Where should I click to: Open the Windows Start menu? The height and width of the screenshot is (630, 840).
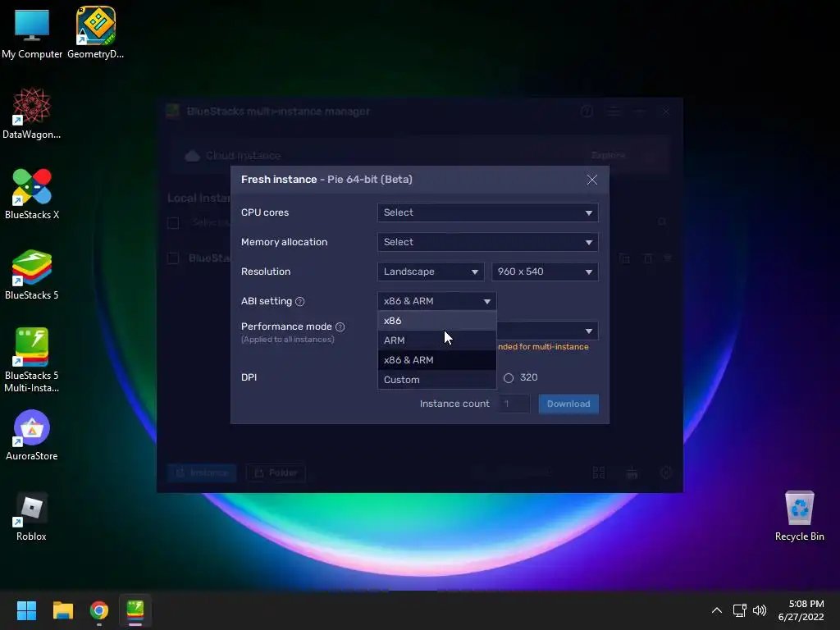(x=26, y=610)
